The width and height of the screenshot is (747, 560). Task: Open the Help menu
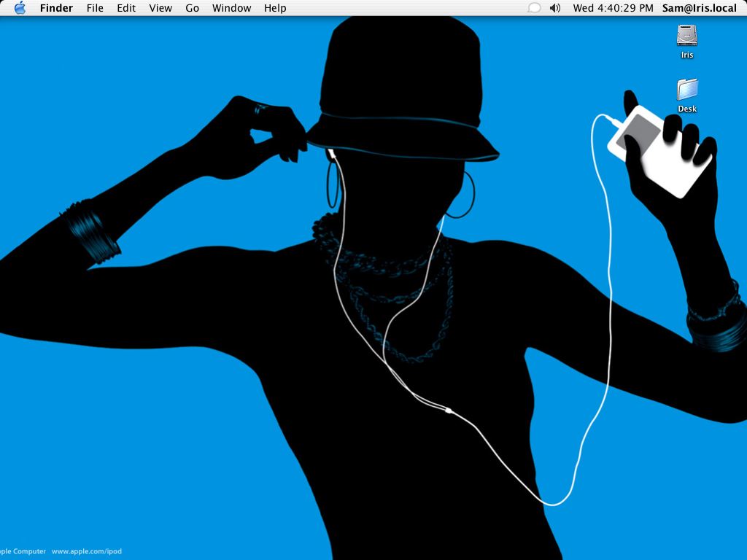click(275, 8)
